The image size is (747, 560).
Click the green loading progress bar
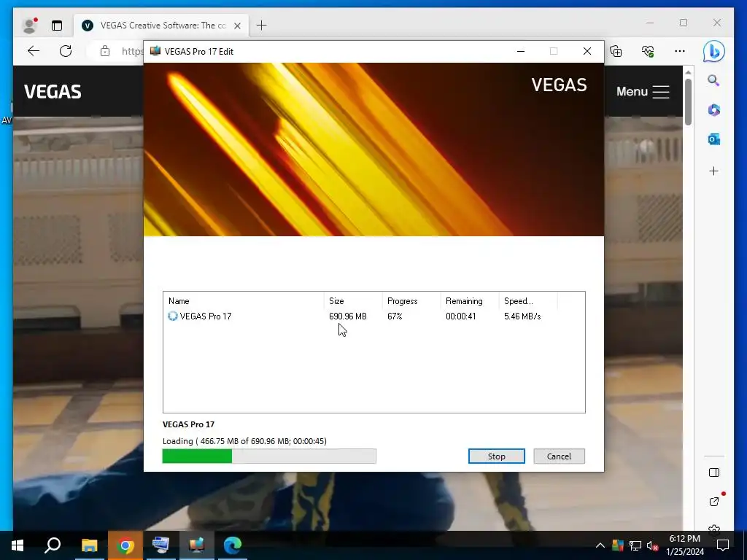coord(269,456)
